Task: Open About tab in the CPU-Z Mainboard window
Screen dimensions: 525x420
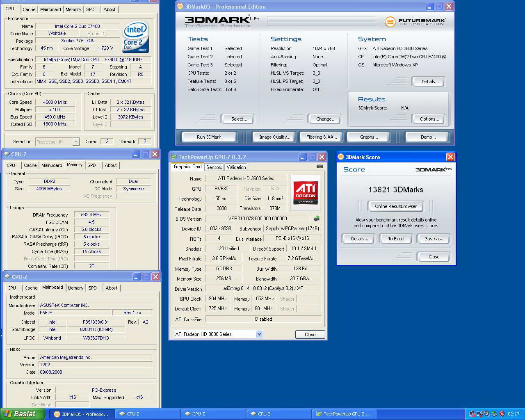Action: [112, 288]
